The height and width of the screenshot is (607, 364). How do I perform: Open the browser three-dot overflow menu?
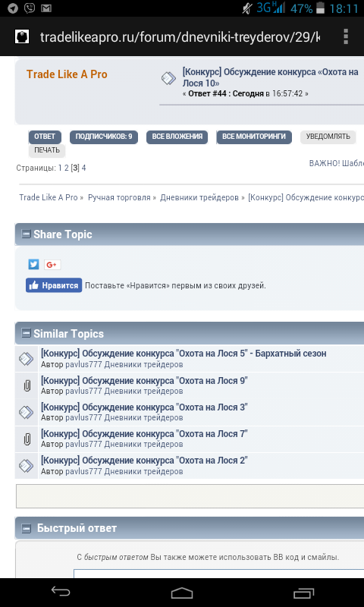347,36
